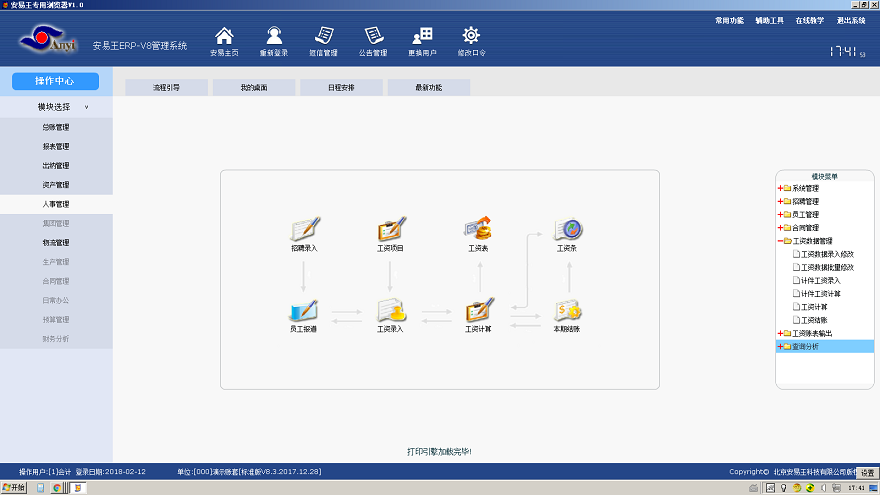This screenshot has width=880, height=495.
Task: Select 报表管理 module in sidebar
Action: click(56, 146)
